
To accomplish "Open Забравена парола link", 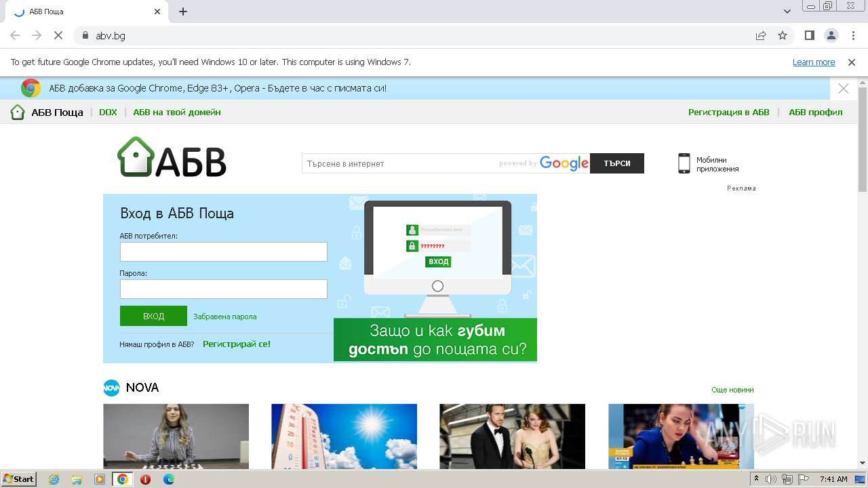I will (x=225, y=317).
